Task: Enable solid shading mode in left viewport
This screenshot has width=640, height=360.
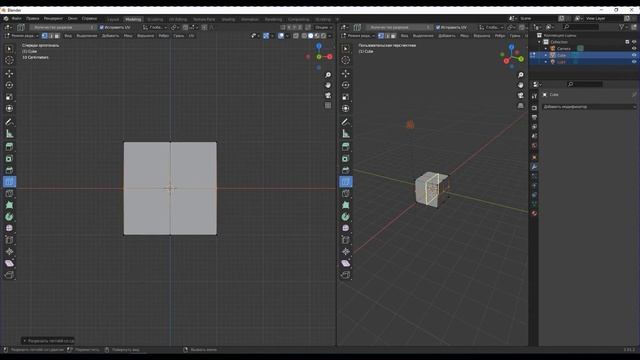Action: (x=311, y=36)
